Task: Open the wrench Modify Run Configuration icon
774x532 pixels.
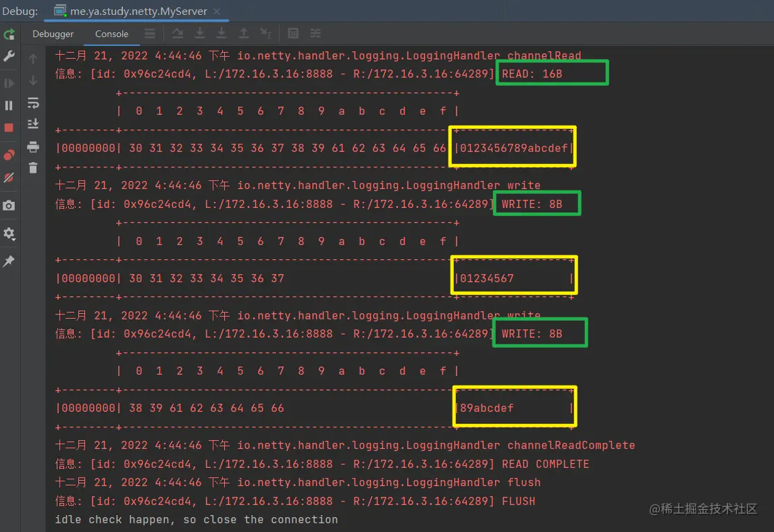Action: coord(9,56)
